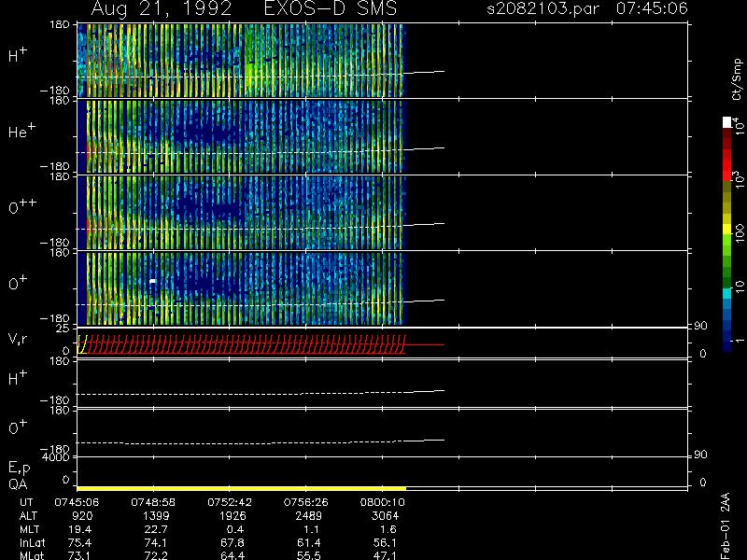Click the 'MLT' row header

click(x=29, y=529)
